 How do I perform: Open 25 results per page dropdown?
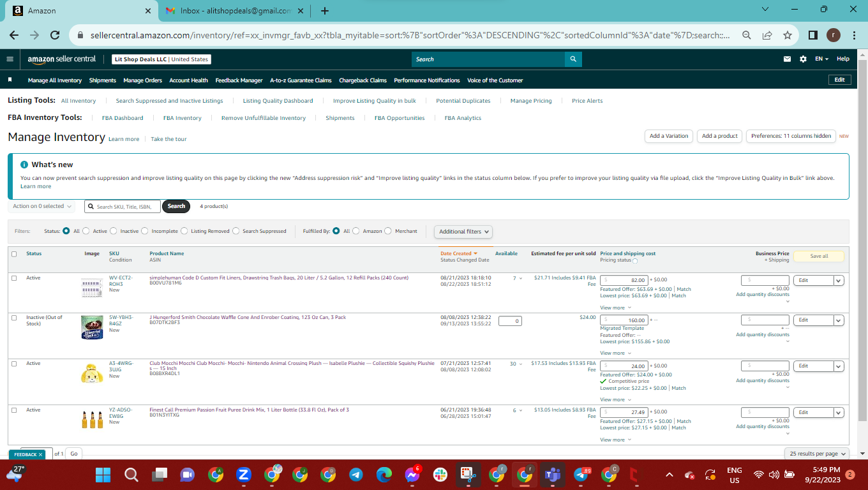(x=817, y=454)
